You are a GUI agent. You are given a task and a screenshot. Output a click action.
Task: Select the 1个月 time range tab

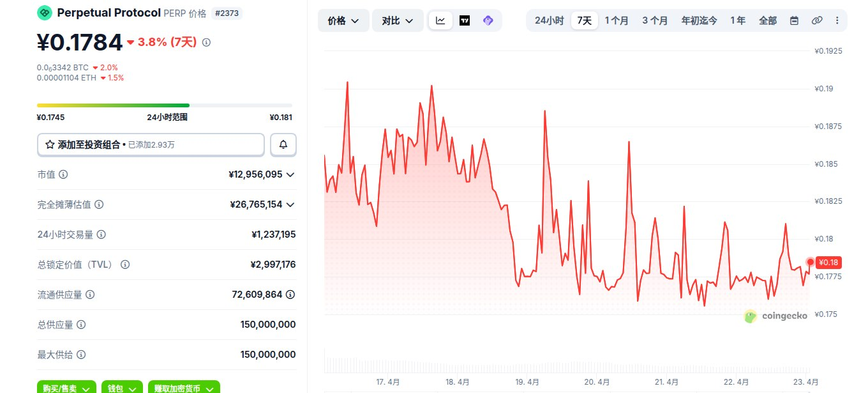(x=617, y=20)
